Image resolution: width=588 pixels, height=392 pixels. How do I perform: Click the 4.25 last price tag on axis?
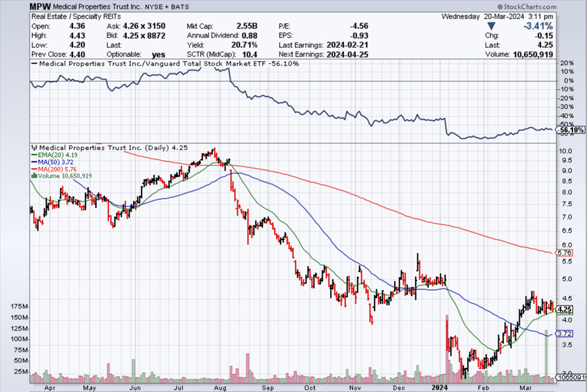point(564,309)
